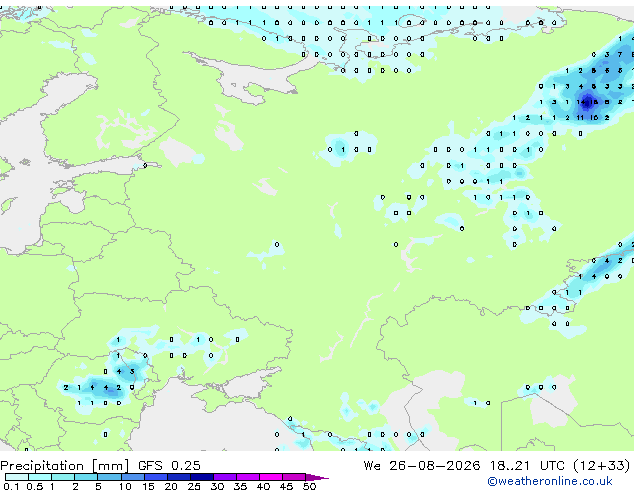Click the 5–10 mm legend color swatch
This screenshot has width=634, height=490.
pyautogui.click(x=109, y=477)
